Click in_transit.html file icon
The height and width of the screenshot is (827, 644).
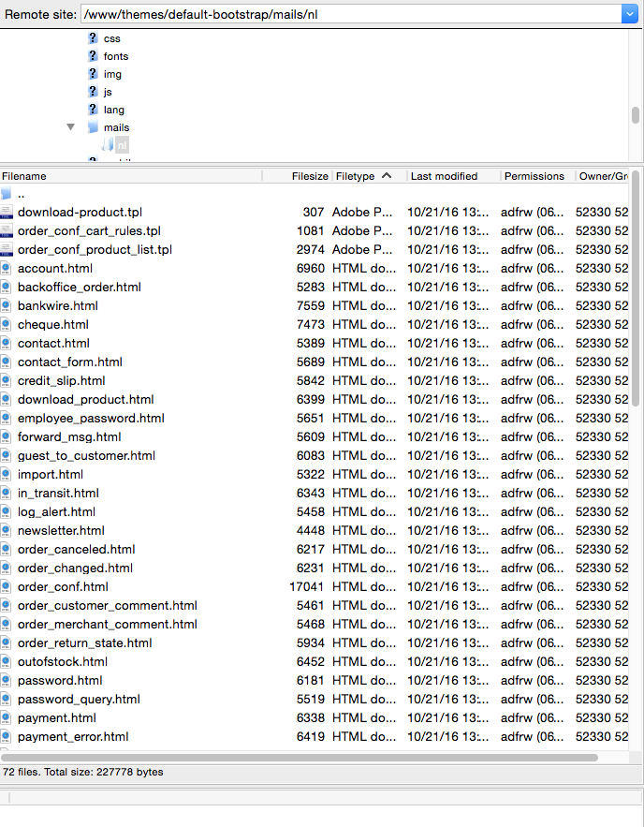click(6, 494)
